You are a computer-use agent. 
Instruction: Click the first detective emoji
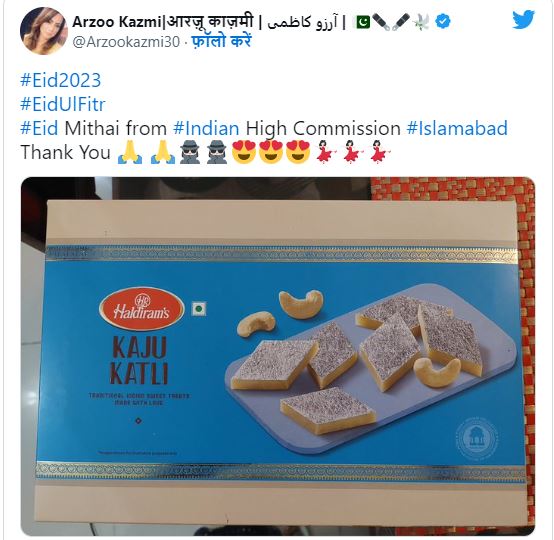click(190, 152)
